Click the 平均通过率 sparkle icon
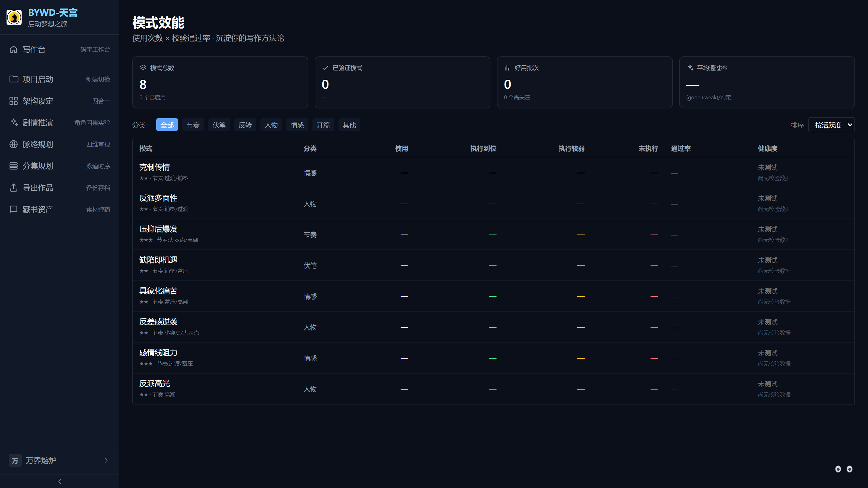 click(690, 68)
